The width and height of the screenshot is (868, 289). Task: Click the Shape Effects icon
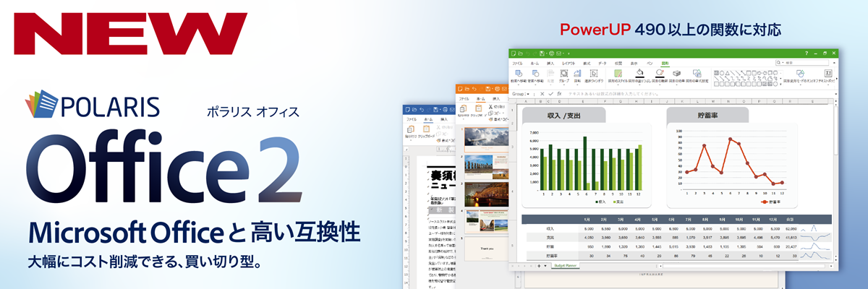pos(676,73)
